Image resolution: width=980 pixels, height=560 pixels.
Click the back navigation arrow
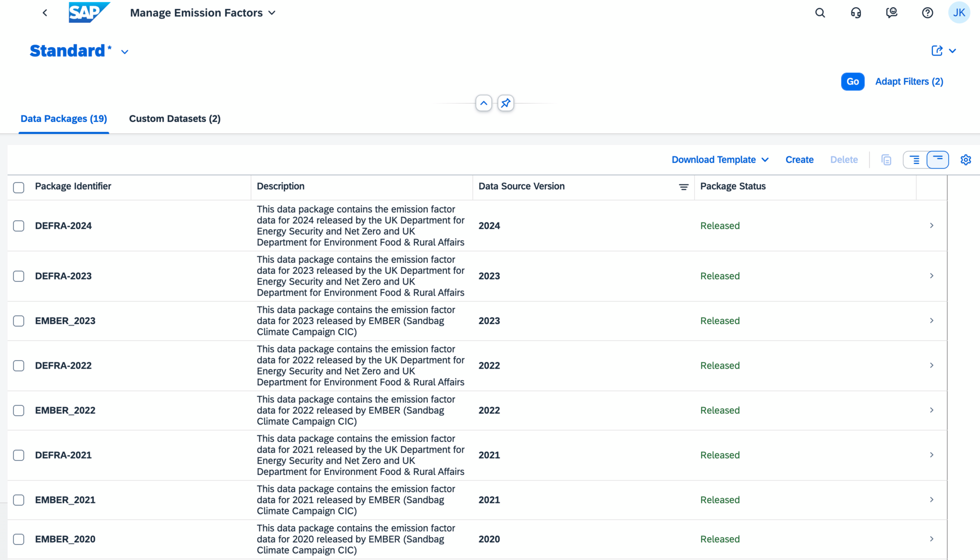click(45, 13)
